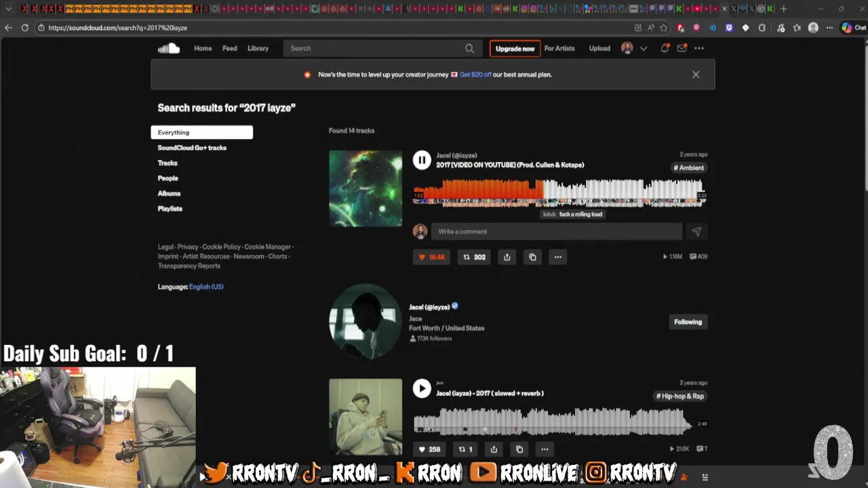Select the Everything search filter
The width and height of the screenshot is (868, 488).
[x=201, y=132]
